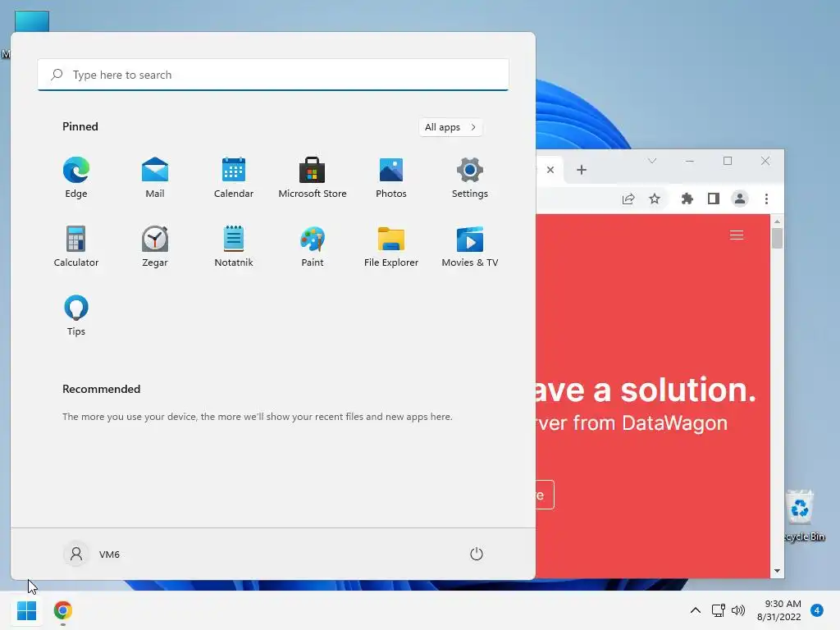The width and height of the screenshot is (840, 630).
Task: Open Settings from pinned apps
Action: point(470,178)
